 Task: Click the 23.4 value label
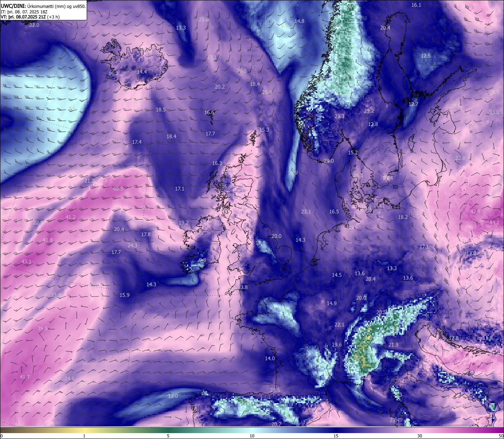(395, 420)
